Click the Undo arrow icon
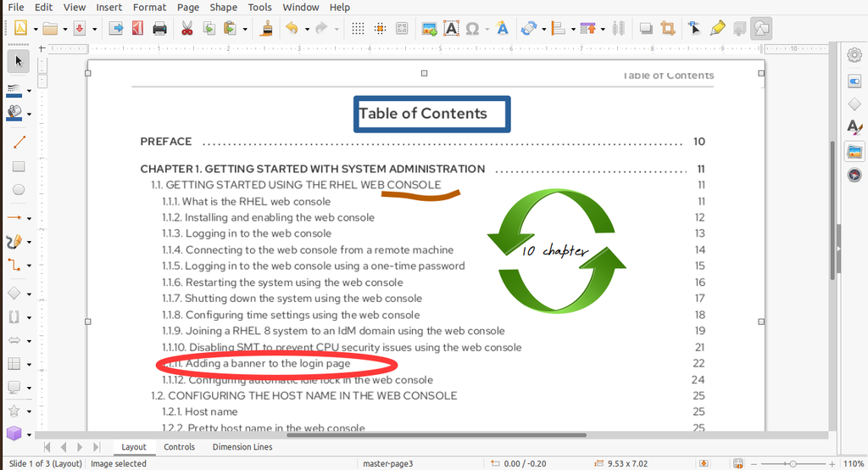The image size is (868, 470). (x=292, y=28)
